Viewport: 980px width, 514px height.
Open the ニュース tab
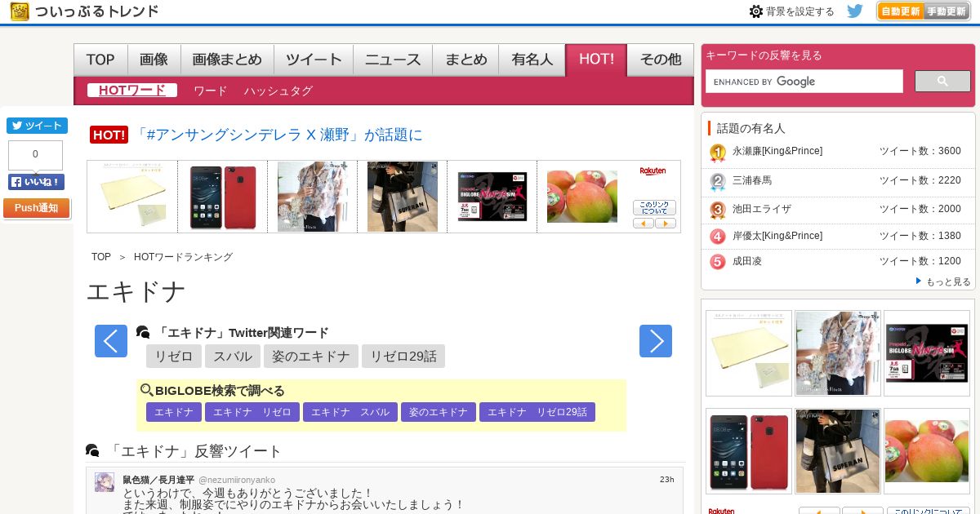(x=393, y=60)
